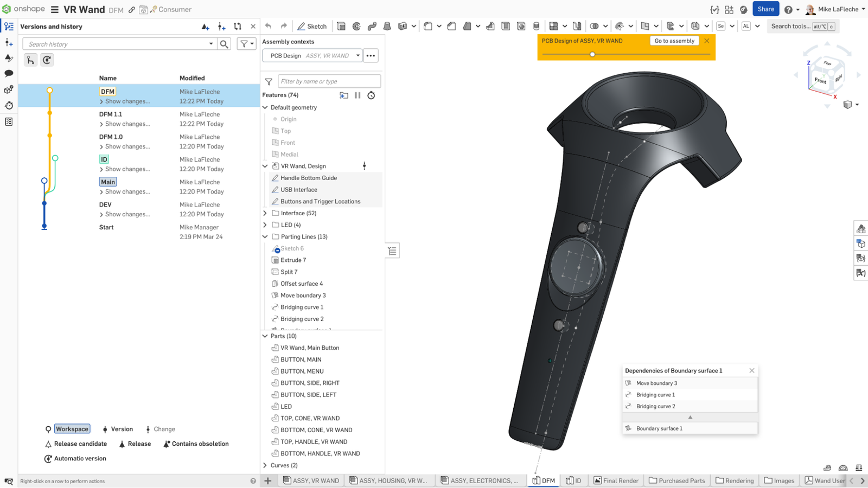Screen dimensions: 868x488
Task: Switch to the ASSY, ELECTRONICS tab
Action: point(480,480)
